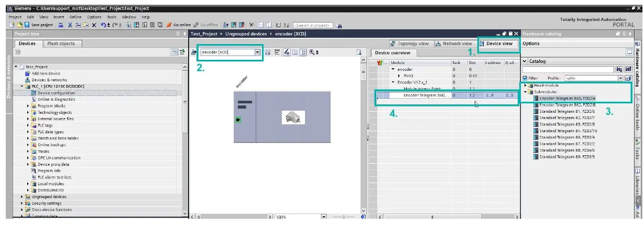
Task: Open the Tools menu
Action: (x=112, y=17)
